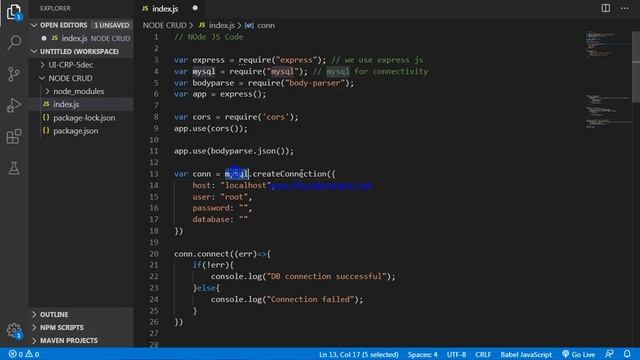This screenshot has height=360, width=640.
Task: Open editor More Actions ellipsis menu
Action: tap(624, 8)
